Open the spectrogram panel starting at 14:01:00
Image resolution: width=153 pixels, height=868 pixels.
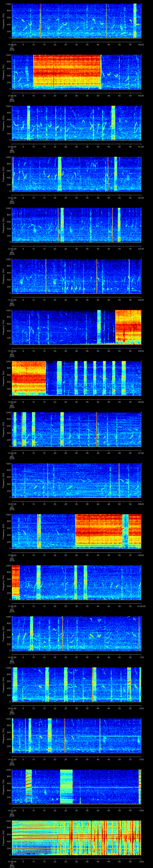tap(76, 685)
